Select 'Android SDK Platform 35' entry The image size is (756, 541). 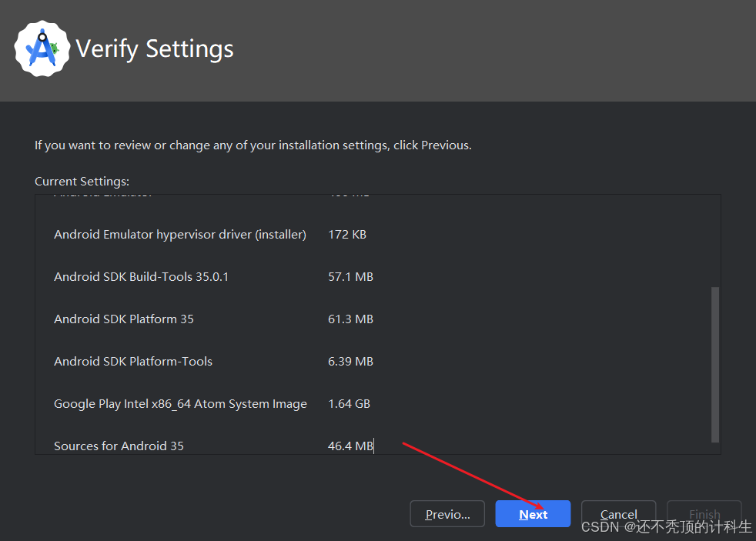coord(124,319)
